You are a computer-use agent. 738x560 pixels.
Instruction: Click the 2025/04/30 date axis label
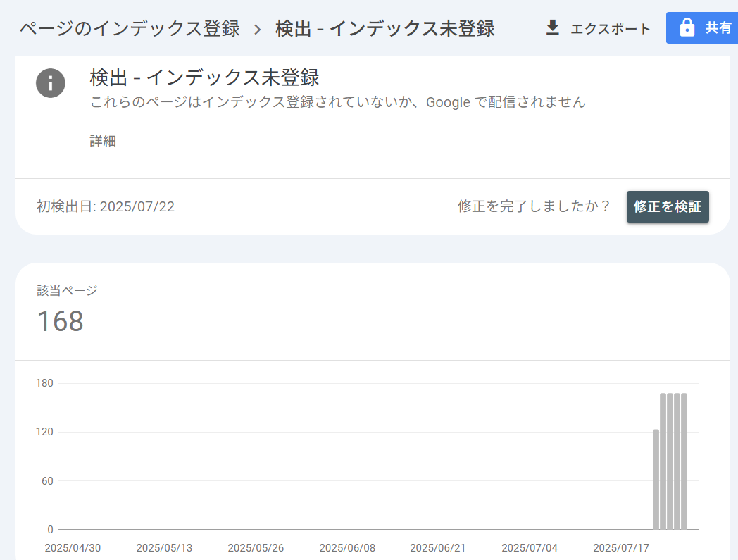(73, 547)
